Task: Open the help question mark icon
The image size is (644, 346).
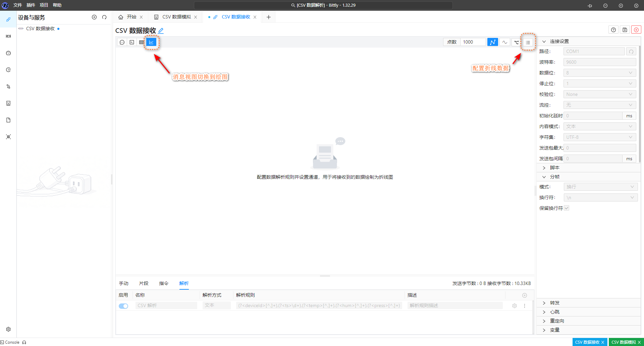Action: click(x=613, y=30)
